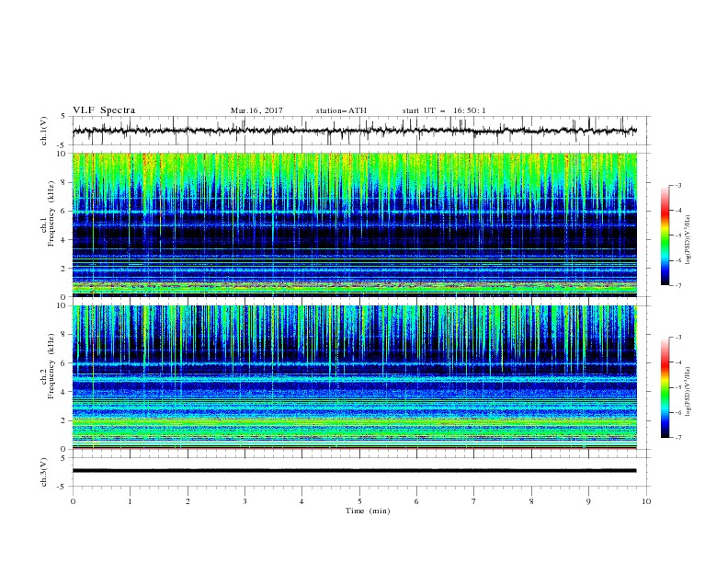Image resolution: width=728 pixels, height=563 pixels.
Task: Click the ch.2 spectrogram "4" kHz tick label
Action: [x=63, y=392]
